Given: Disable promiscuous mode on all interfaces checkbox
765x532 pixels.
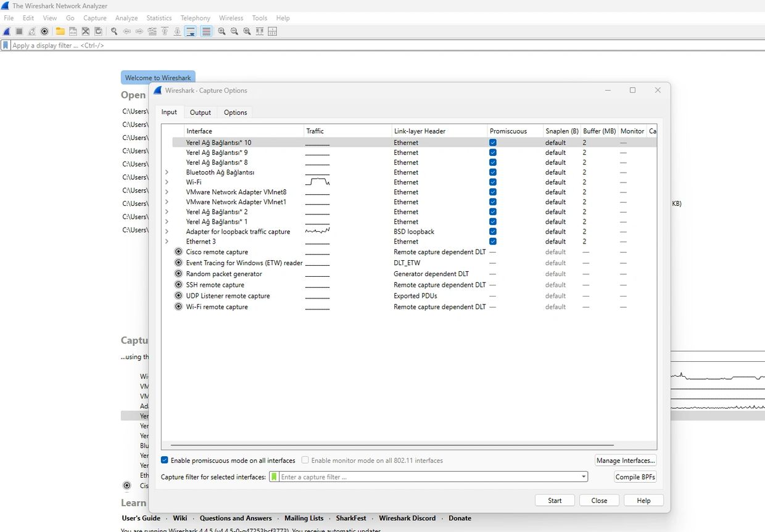Looking at the screenshot, I should tap(165, 460).
